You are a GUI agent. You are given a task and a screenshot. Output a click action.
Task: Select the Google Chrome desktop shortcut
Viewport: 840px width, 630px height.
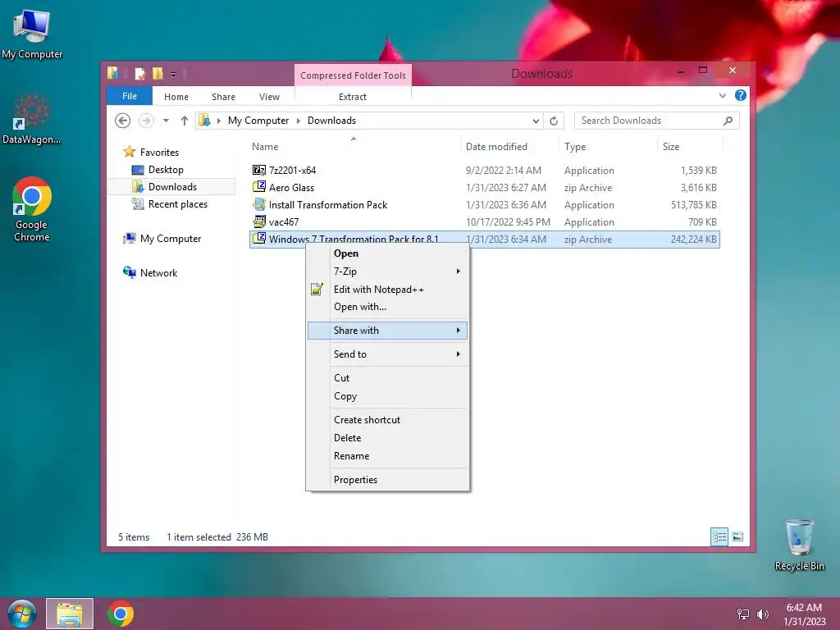(32, 209)
